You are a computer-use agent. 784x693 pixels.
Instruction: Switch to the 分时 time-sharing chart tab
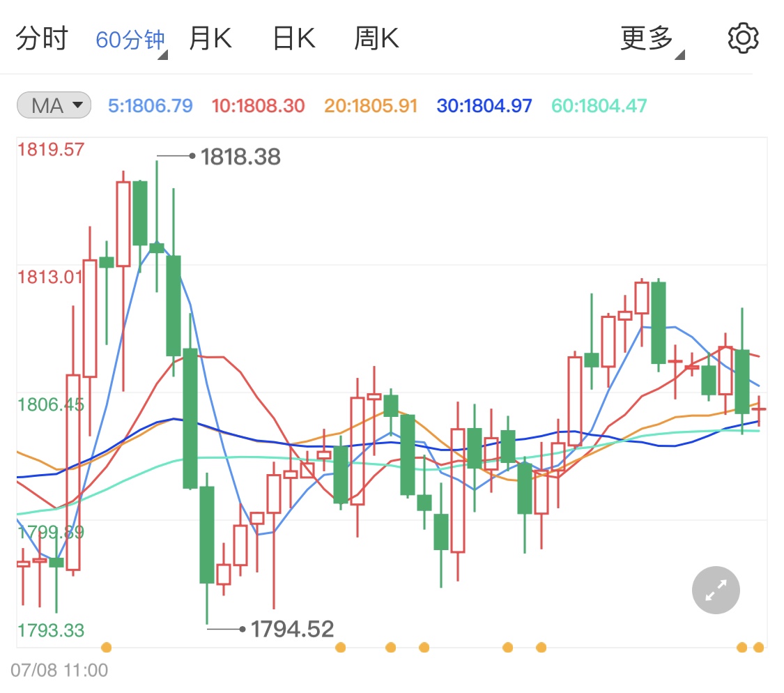coord(41,38)
